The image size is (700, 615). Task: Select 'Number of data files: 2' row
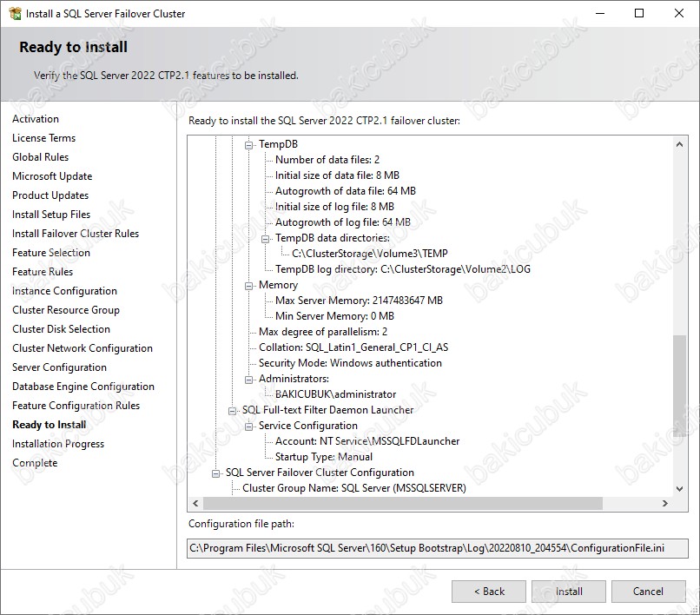click(x=327, y=160)
